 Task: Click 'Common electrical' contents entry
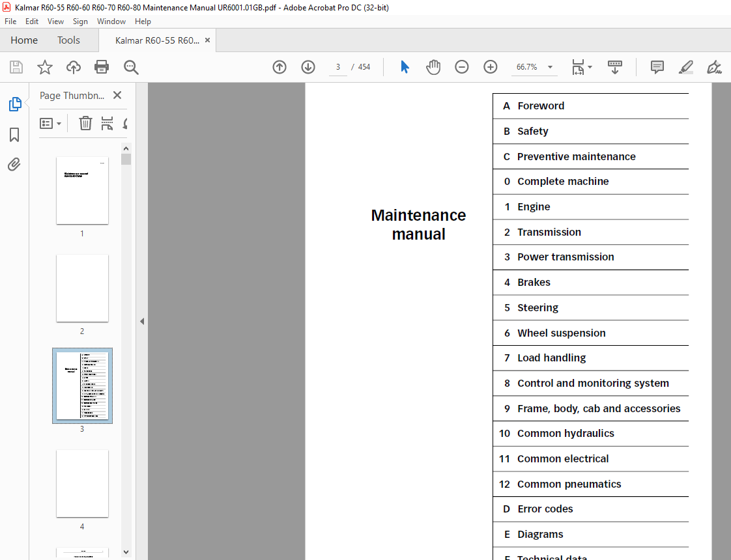click(563, 459)
